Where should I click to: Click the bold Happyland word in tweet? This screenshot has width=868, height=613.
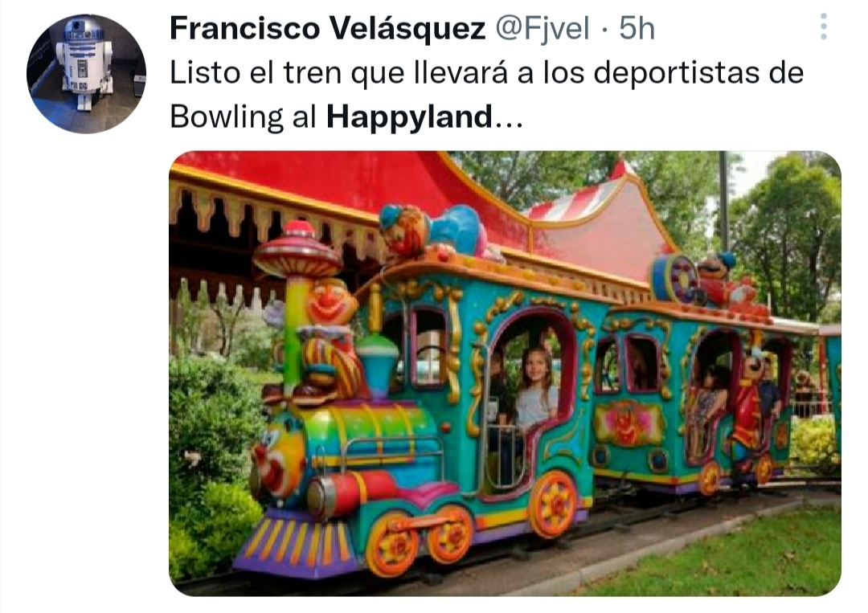click(409, 116)
